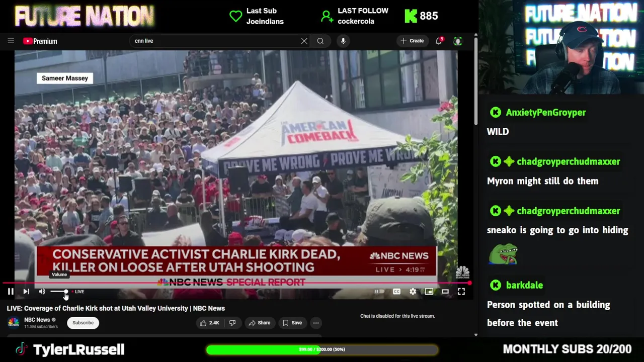Open player settings gear

pyautogui.click(x=413, y=292)
